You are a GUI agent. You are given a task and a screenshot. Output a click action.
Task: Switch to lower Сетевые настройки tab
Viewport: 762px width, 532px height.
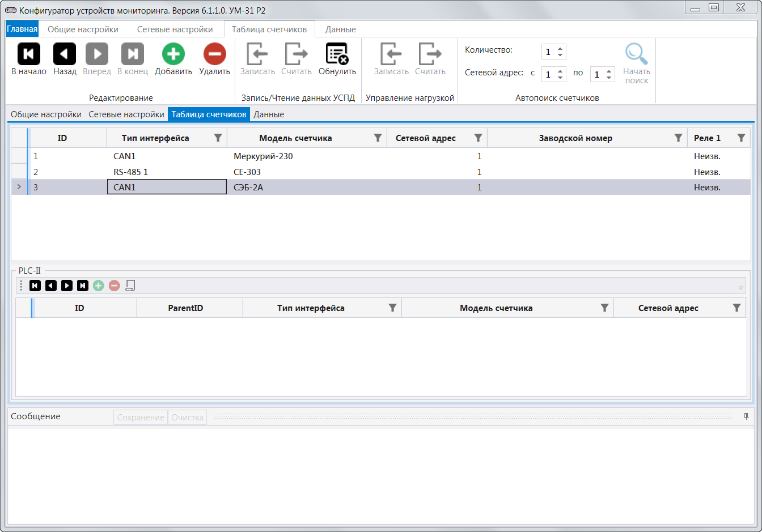[x=126, y=114]
